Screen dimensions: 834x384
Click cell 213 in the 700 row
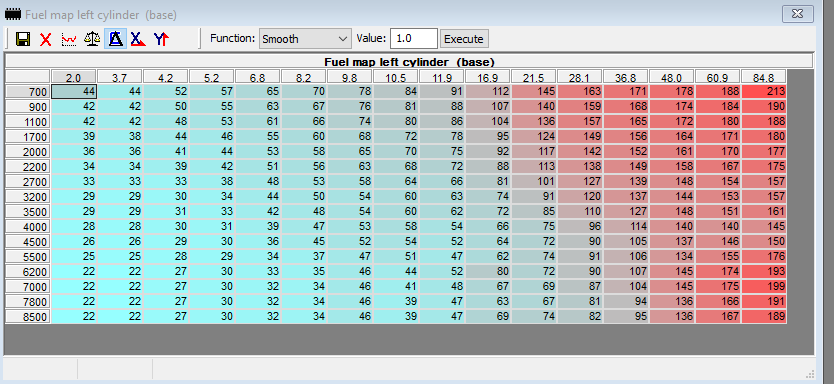tap(764, 92)
